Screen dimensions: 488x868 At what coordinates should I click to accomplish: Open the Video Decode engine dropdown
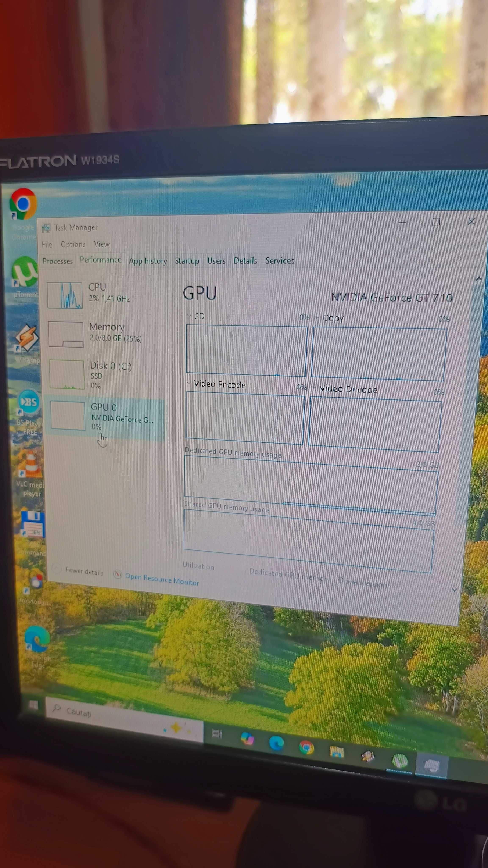coord(314,387)
